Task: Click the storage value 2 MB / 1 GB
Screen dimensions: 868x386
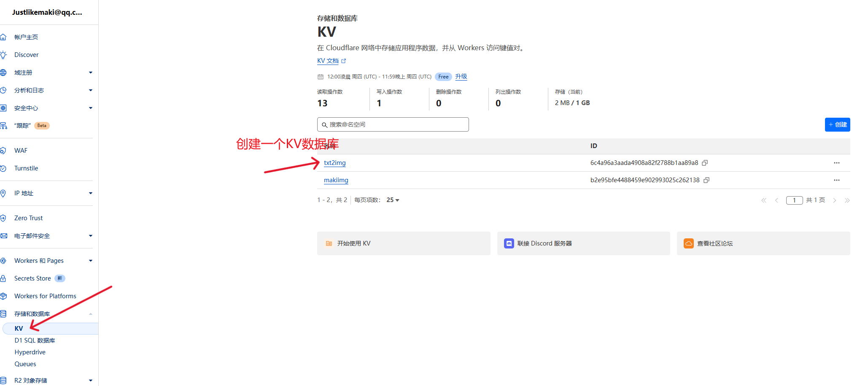Action: coord(572,103)
